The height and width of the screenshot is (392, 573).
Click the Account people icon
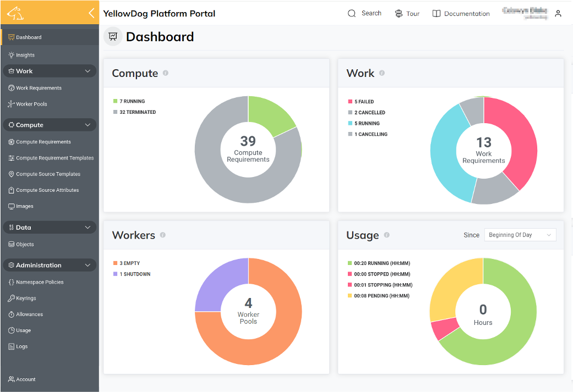pyautogui.click(x=12, y=379)
